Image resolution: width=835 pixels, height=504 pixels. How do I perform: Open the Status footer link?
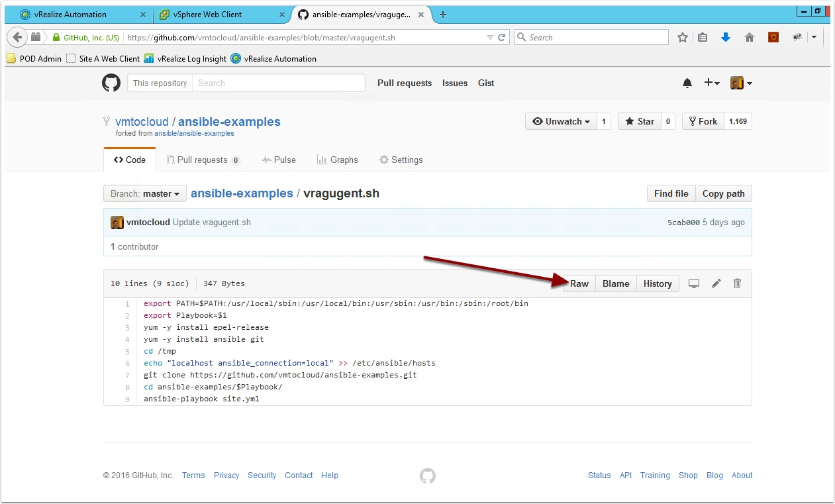point(599,476)
